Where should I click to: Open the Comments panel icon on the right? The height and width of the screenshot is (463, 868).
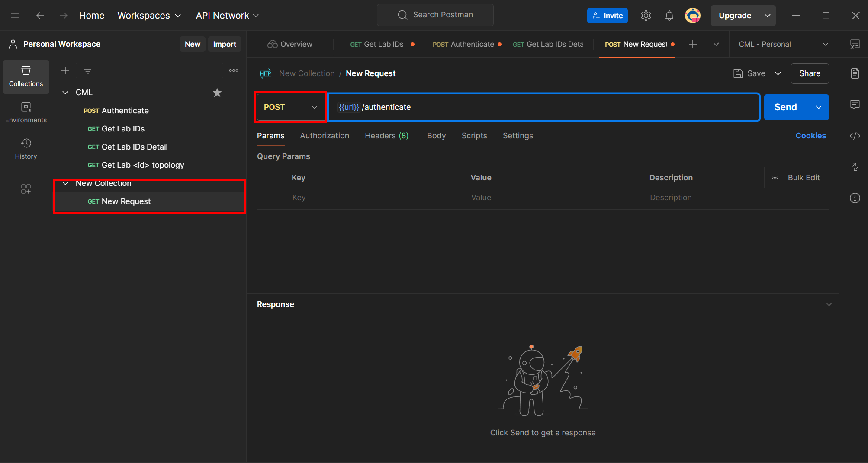(x=855, y=104)
